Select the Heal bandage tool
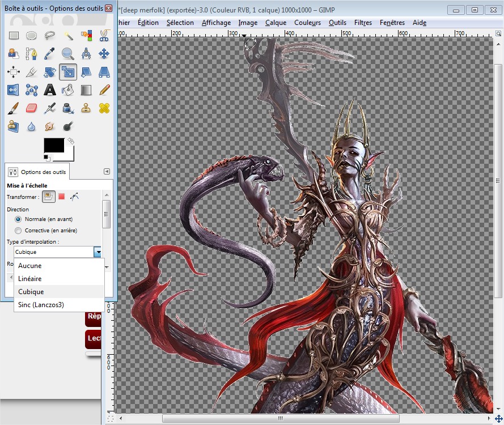The image size is (504, 425). tap(104, 108)
